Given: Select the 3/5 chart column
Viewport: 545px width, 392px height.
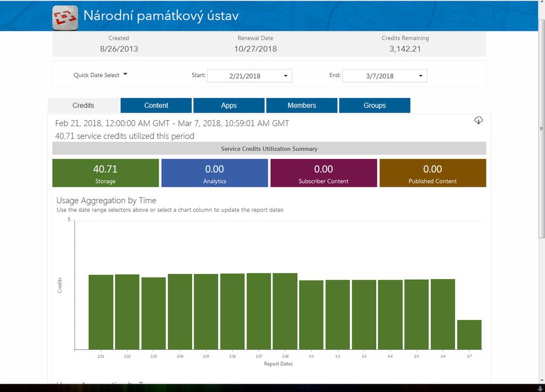Looking at the screenshot, I should (417, 314).
